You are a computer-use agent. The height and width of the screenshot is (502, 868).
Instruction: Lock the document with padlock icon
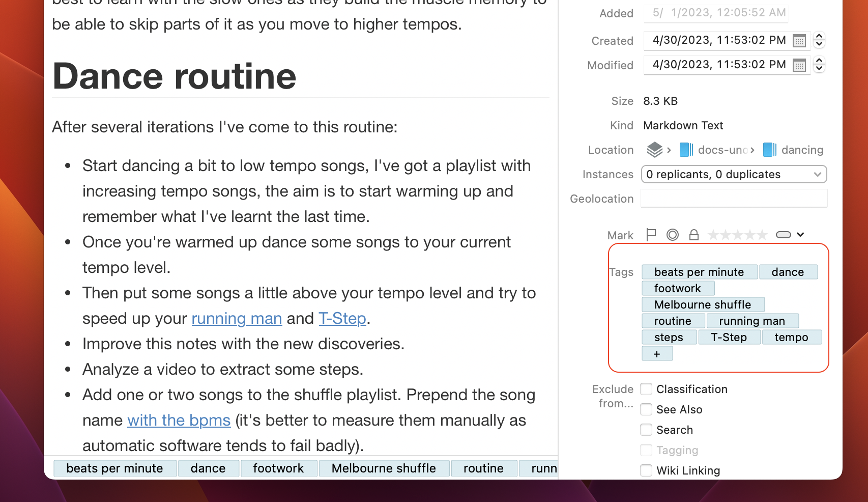(694, 235)
